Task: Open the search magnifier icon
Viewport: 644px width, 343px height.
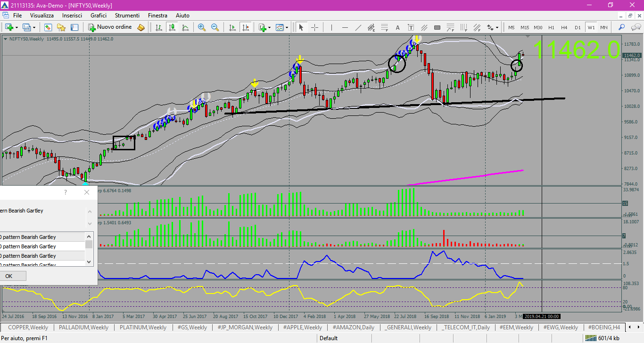Action: click(x=622, y=27)
